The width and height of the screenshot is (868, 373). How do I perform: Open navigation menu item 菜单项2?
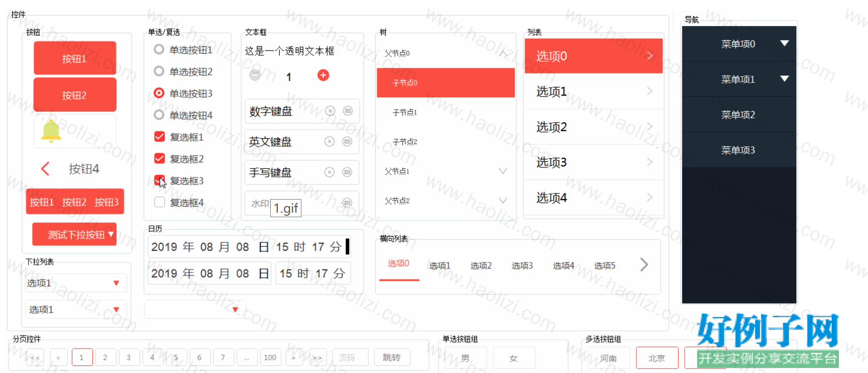(739, 115)
